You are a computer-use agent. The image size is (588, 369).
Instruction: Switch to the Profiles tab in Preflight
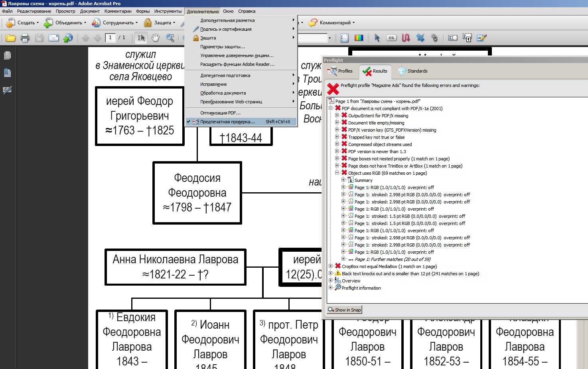(x=340, y=71)
